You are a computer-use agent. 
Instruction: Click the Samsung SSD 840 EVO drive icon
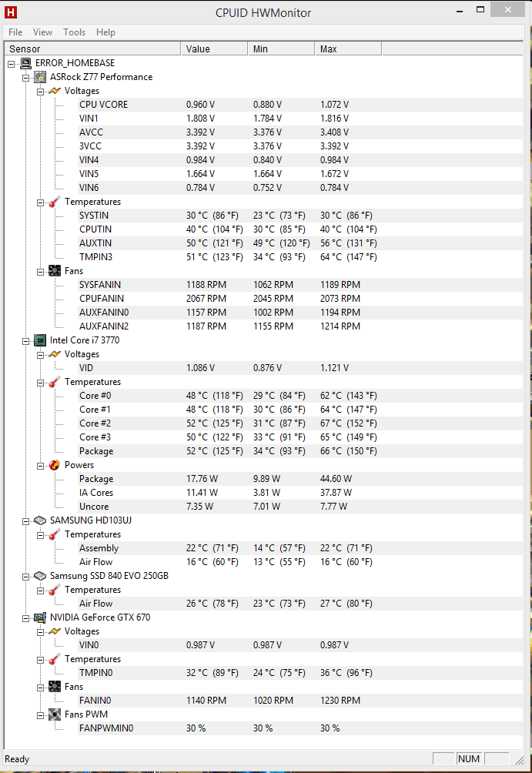pos(40,576)
